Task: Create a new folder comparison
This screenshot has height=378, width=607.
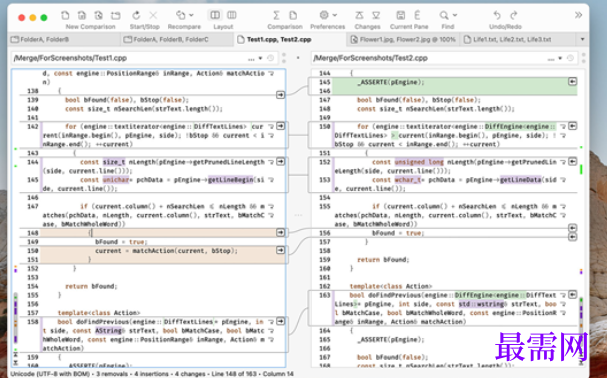Action: click(115, 15)
